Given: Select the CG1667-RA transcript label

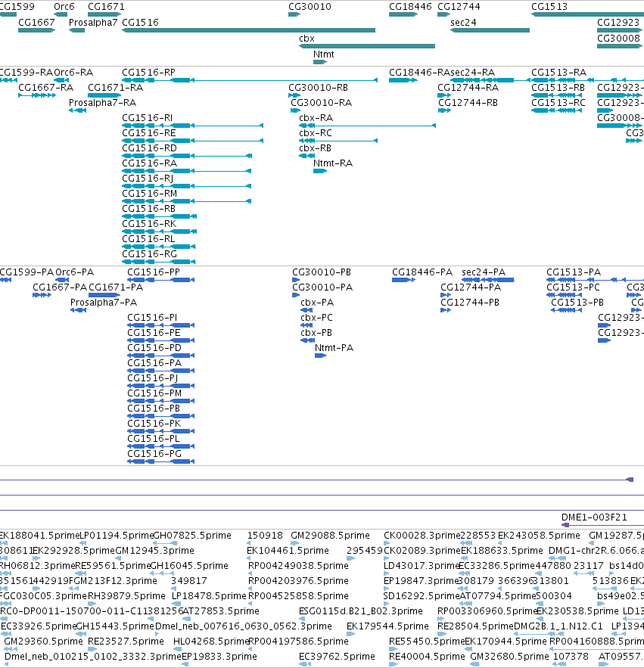Looking at the screenshot, I should (x=46, y=88).
